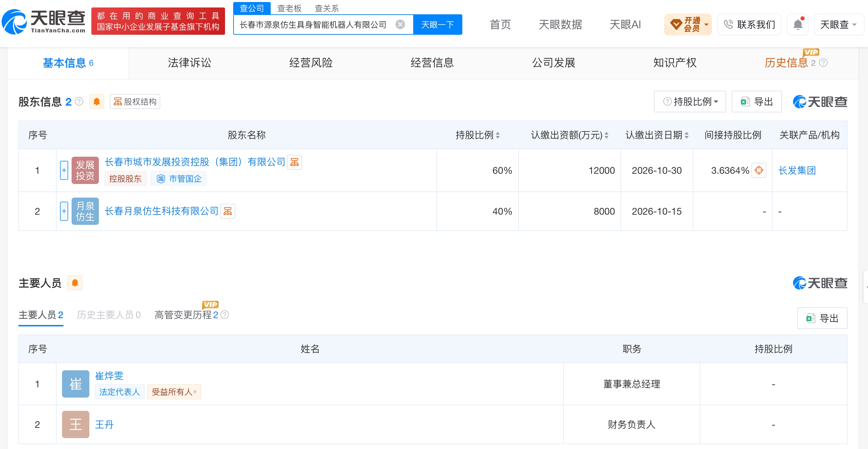Click the 联系我们 button
This screenshot has height=449, width=868.
[x=749, y=25]
